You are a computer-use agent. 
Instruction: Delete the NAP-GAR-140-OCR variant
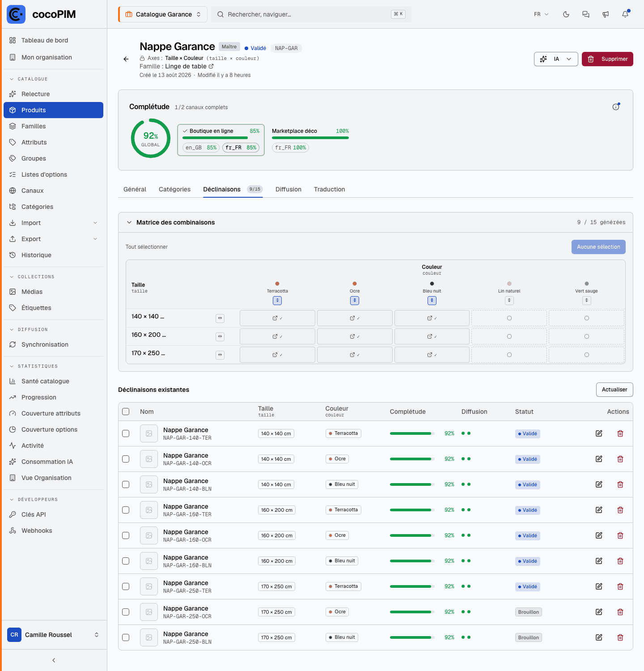620,459
